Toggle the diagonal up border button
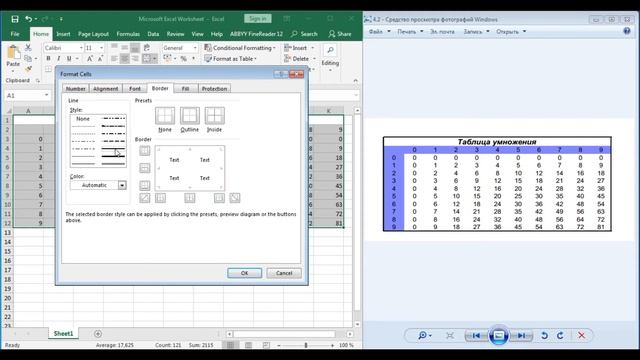640x360 pixels. [x=144, y=198]
